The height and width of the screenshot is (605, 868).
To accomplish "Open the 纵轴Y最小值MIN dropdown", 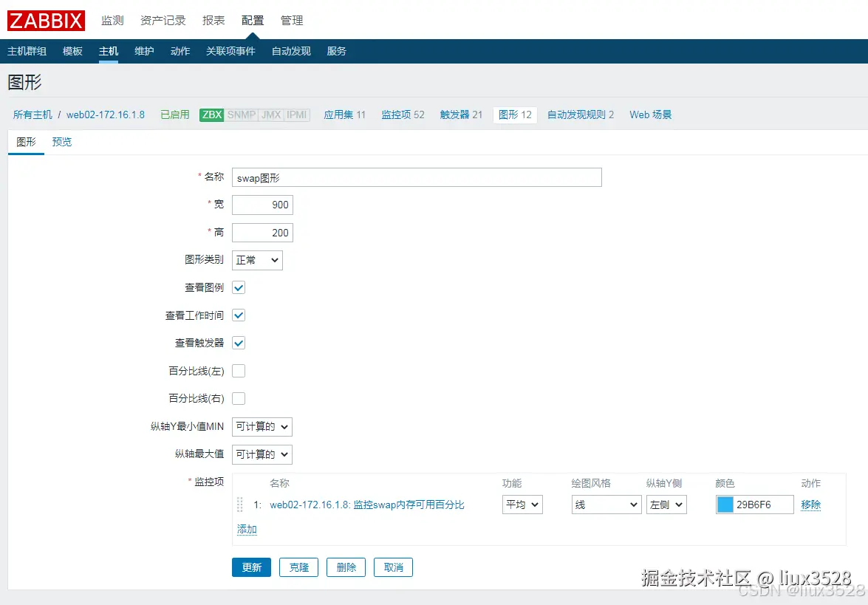I will pos(262,426).
